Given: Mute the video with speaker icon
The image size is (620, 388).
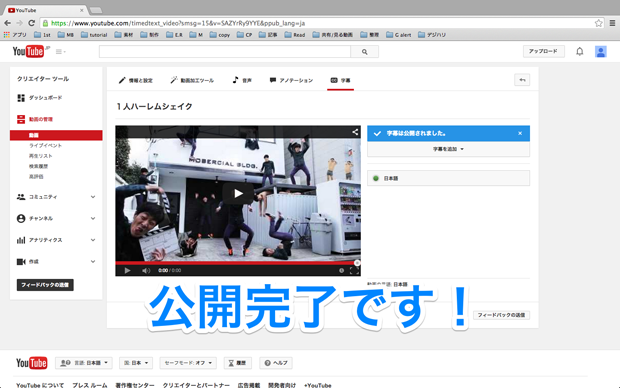Looking at the screenshot, I should (x=146, y=271).
